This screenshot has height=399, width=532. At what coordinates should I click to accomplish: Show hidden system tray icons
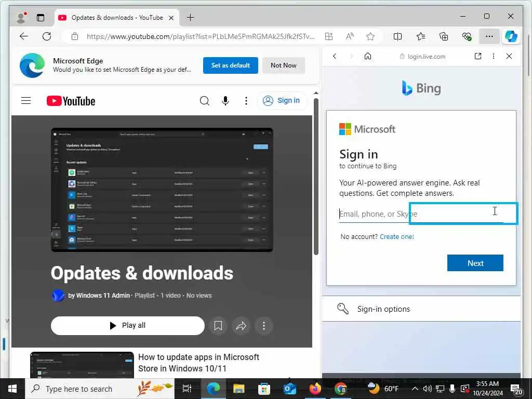415,389
